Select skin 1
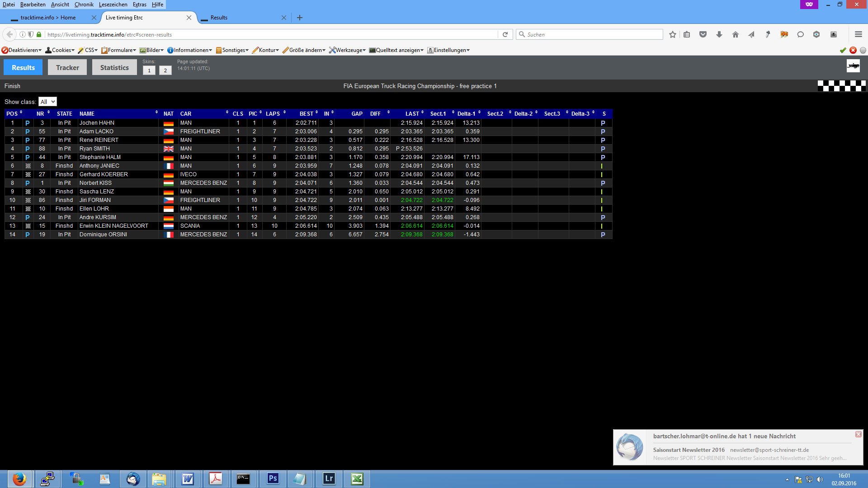 pyautogui.click(x=149, y=70)
